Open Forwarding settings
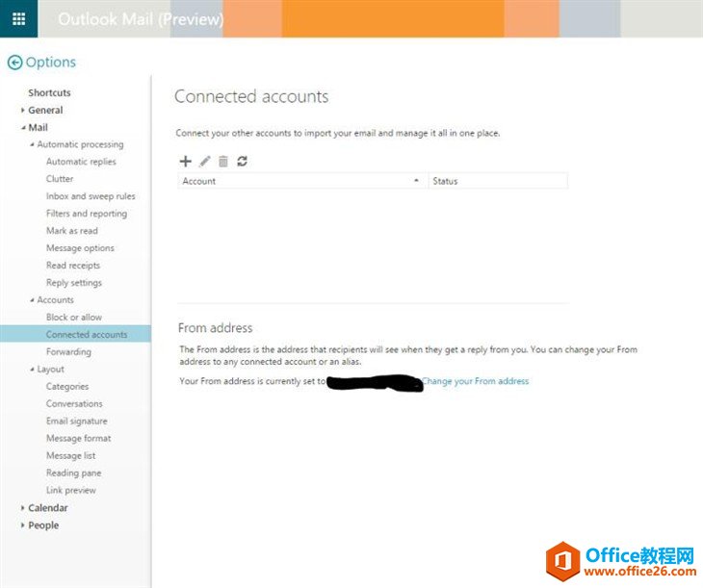703x588 pixels. click(x=68, y=352)
